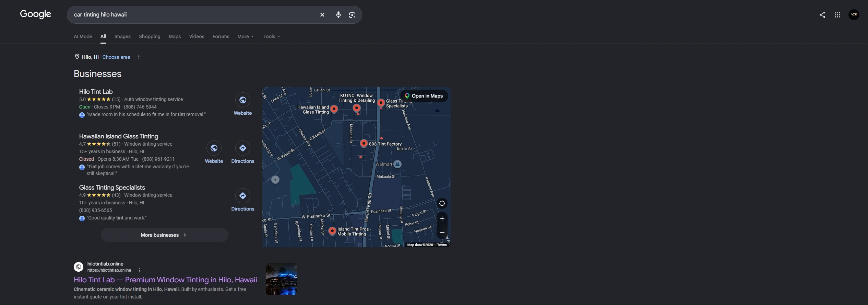Switch to the Shopping tab
Screen dimensions: 868x305
(150, 36)
